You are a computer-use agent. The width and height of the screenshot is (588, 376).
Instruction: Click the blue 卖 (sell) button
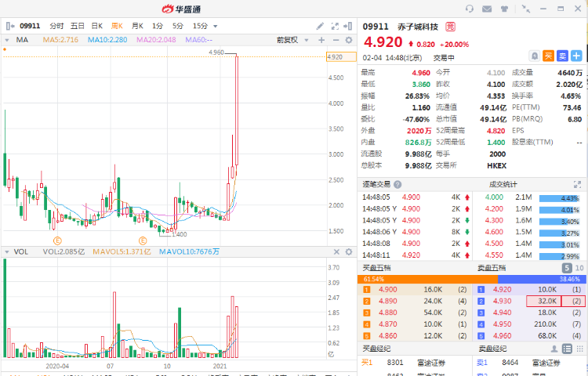[x=562, y=56]
